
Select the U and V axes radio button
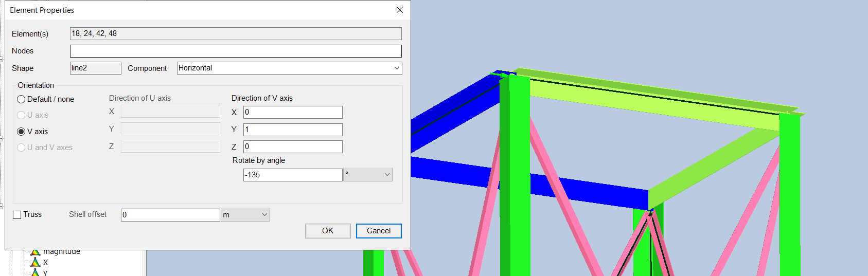(x=21, y=148)
